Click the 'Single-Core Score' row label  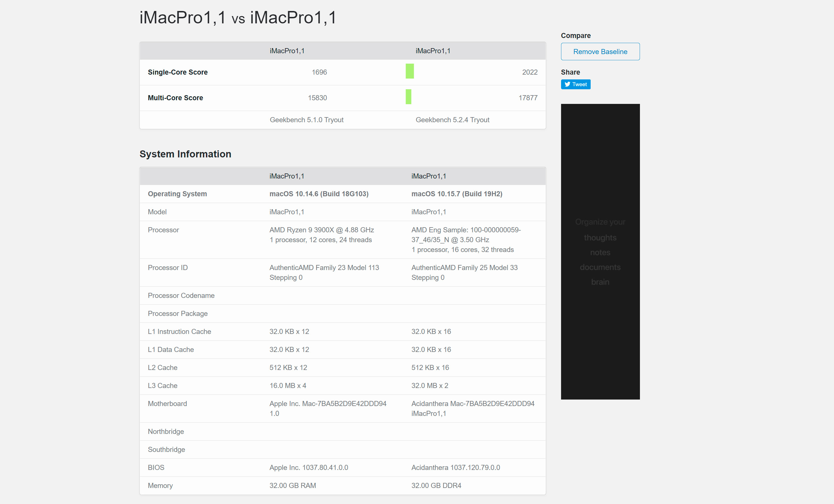click(177, 72)
